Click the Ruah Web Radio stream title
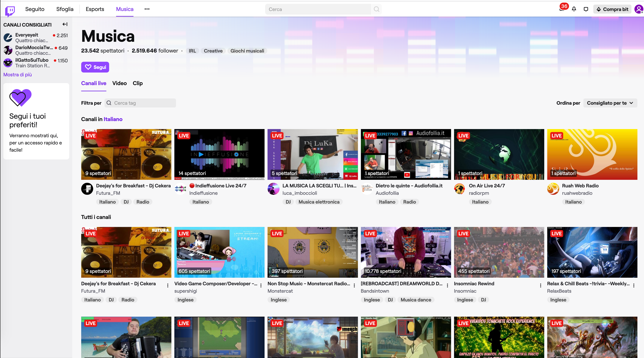The width and height of the screenshot is (644, 358). (x=581, y=186)
